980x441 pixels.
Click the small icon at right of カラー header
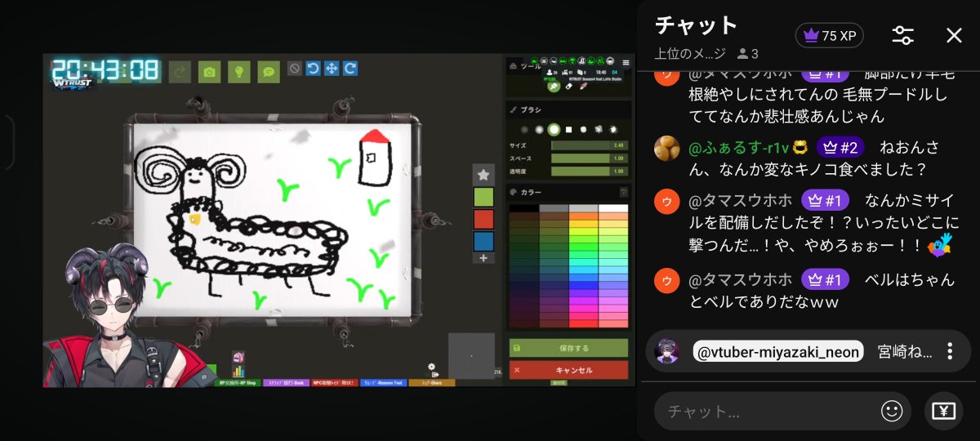[623, 193]
